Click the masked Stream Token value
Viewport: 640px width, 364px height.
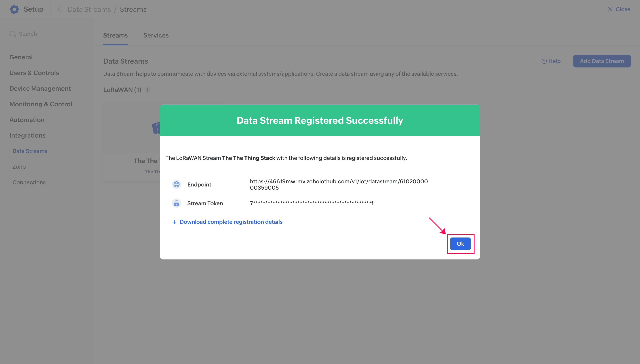click(x=311, y=203)
